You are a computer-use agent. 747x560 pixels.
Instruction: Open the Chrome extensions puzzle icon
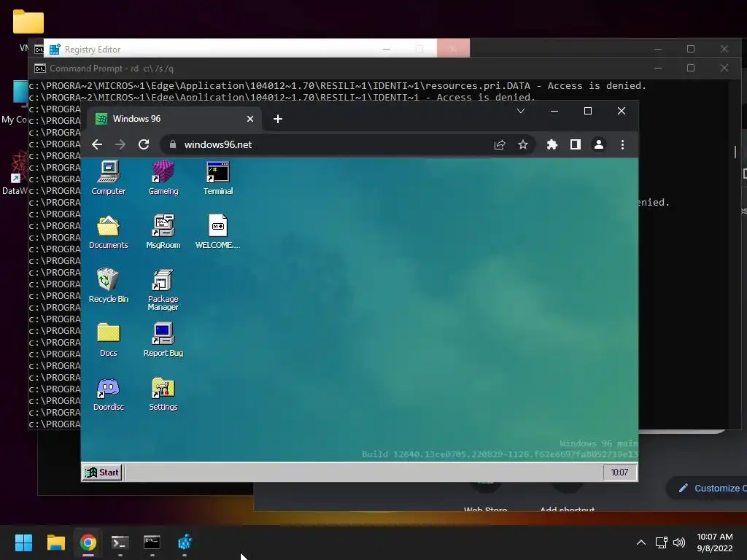coord(551,145)
